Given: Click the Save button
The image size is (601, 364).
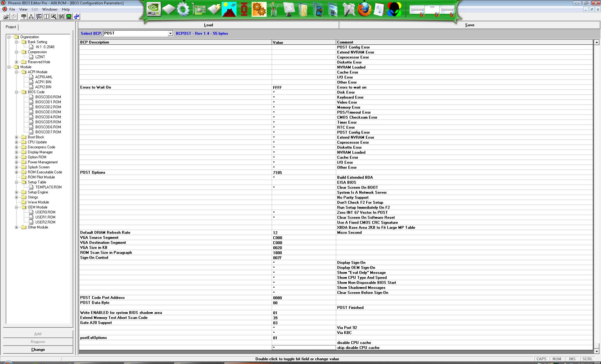Looking at the screenshot, I should point(470,25).
